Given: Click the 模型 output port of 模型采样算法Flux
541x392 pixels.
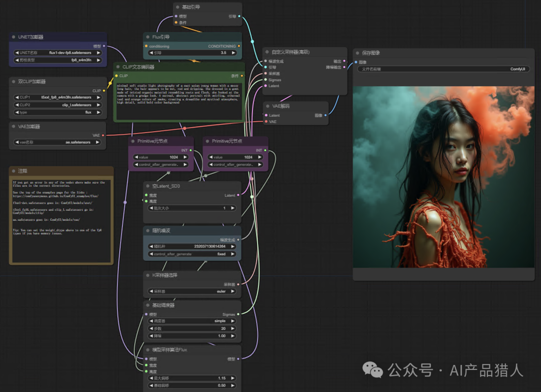Looking at the screenshot, I should tap(238, 359).
